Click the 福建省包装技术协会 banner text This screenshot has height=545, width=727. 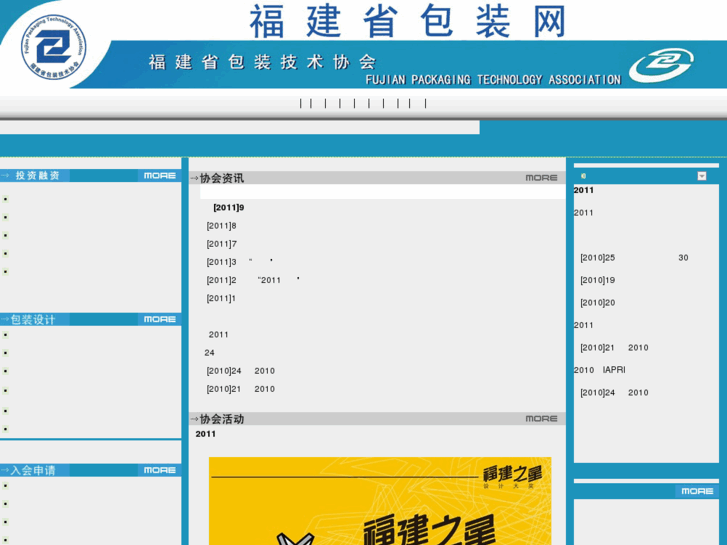click(262, 62)
